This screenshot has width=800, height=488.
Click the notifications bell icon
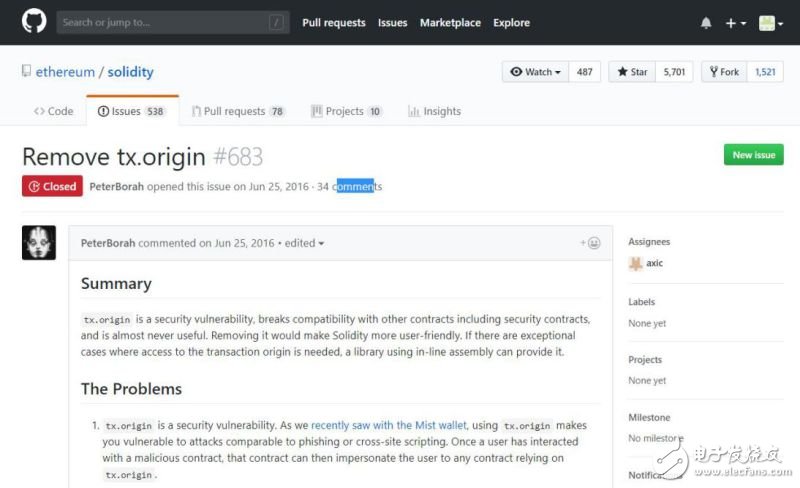(x=706, y=23)
